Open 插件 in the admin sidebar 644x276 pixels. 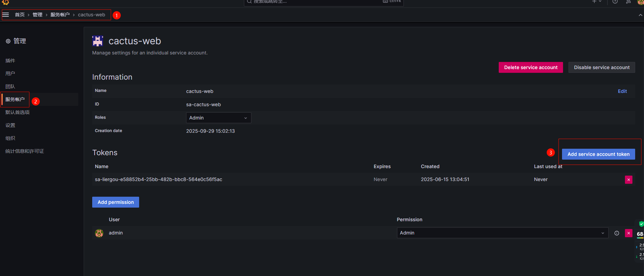pyautogui.click(x=10, y=61)
